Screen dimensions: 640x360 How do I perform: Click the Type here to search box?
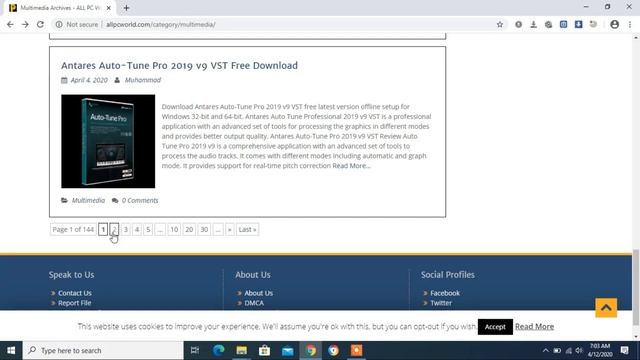(x=103, y=350)
